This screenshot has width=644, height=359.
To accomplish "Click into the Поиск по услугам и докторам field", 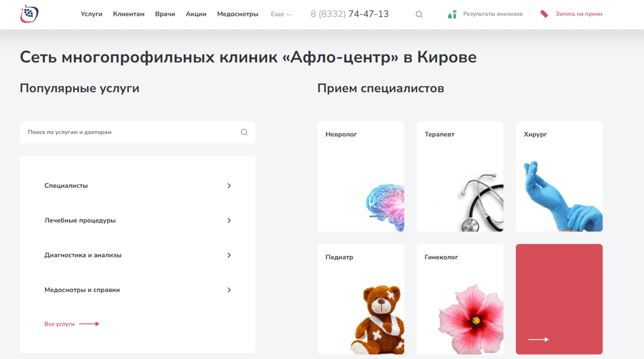I will [137, 132].
